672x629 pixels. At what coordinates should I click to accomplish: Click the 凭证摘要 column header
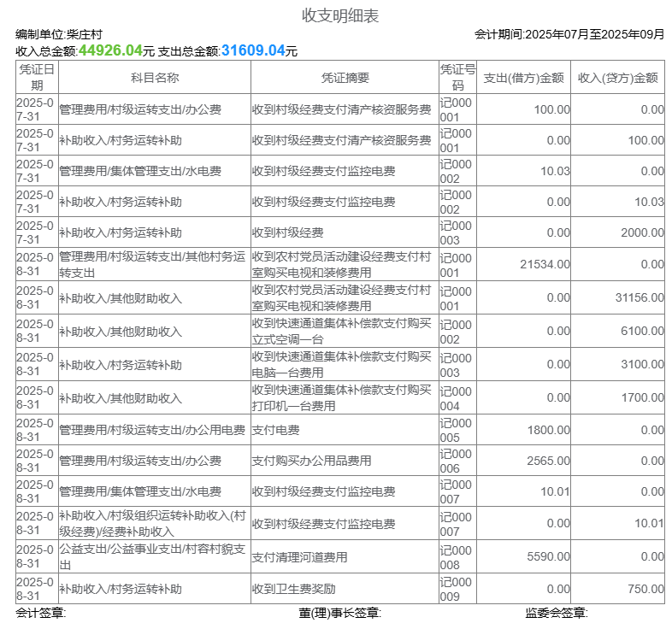pyautogui.click(x=345, y=78)
